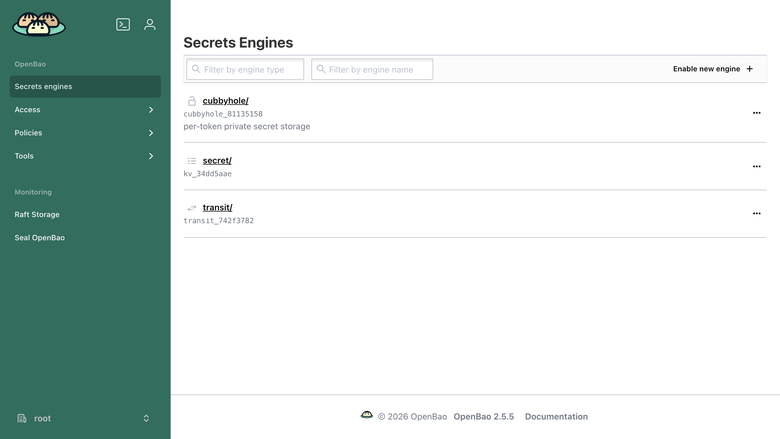This screenshot has width=780, height=439.
Task: Open Seal OpenBao in the sidebar
Action: point(85,238)
